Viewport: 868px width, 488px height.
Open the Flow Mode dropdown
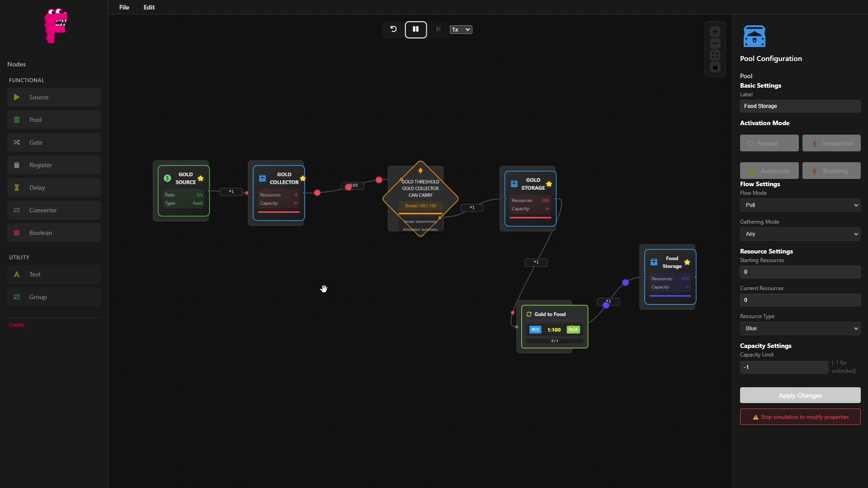(x=800, y=205)
